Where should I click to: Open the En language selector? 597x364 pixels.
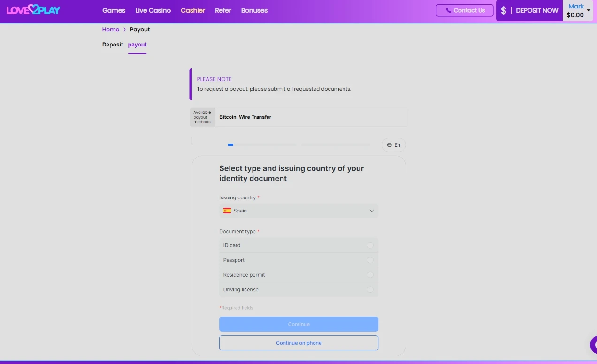pos(394,145)
